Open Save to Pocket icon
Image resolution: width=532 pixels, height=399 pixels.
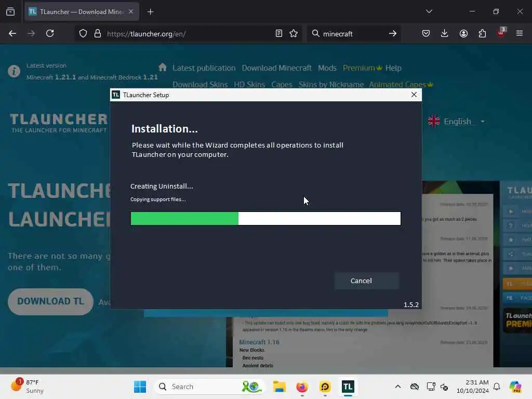426,34
